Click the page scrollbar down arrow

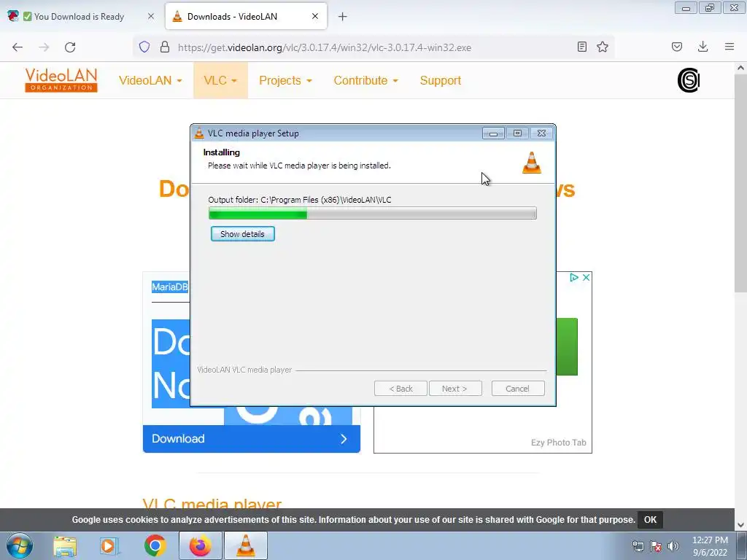741,525
